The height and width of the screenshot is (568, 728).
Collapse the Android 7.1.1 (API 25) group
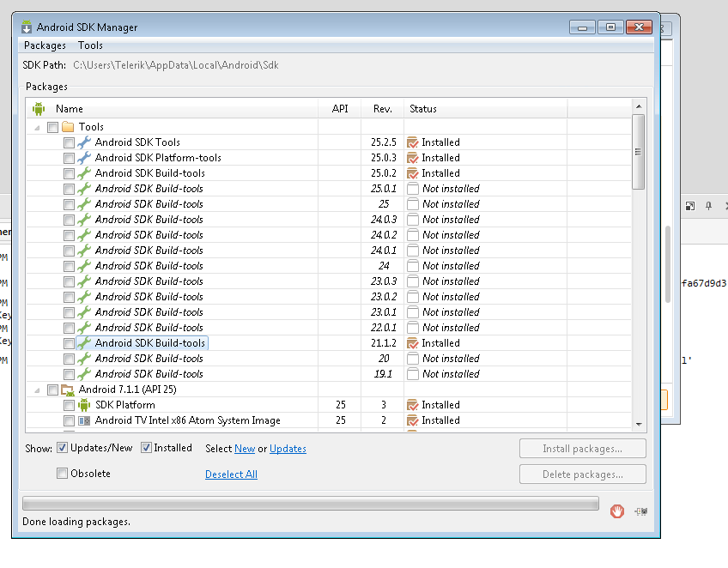coord(38,390)
